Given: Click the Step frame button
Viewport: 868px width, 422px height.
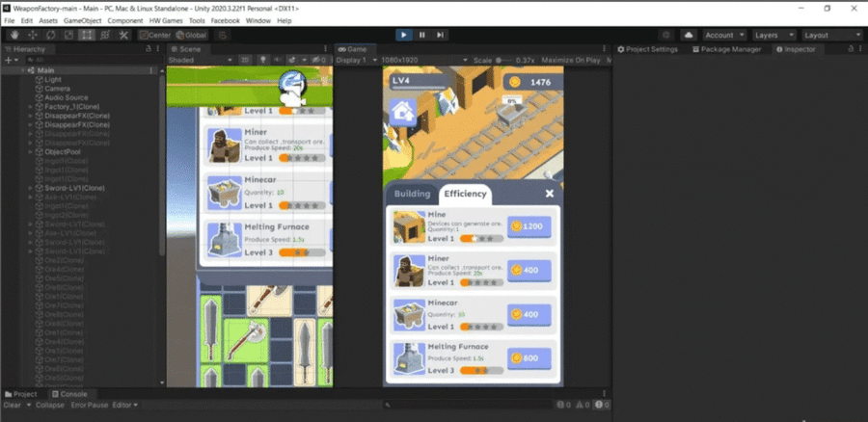Looking at the screenshot, I should coord(441,35).
